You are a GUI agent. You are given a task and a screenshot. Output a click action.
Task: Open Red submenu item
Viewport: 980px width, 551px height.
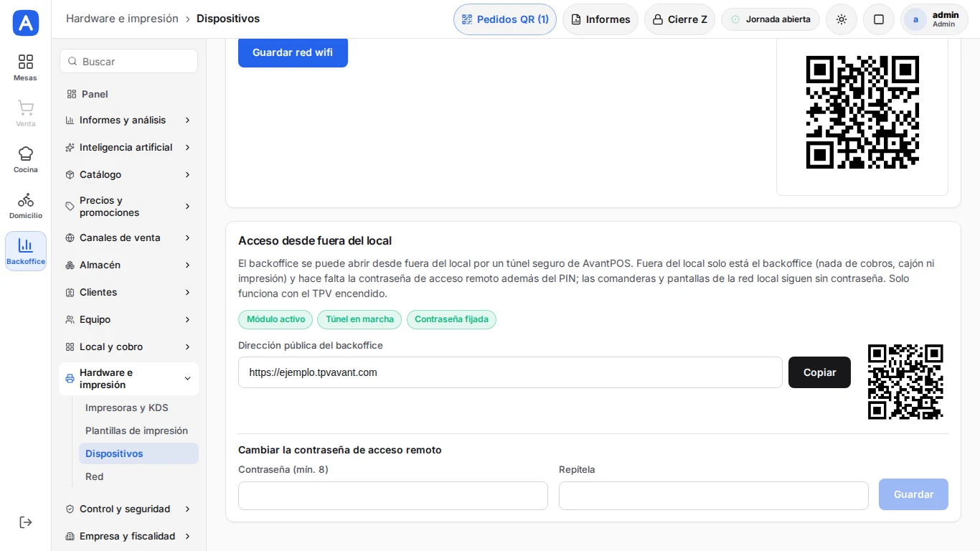pos(138,476)
